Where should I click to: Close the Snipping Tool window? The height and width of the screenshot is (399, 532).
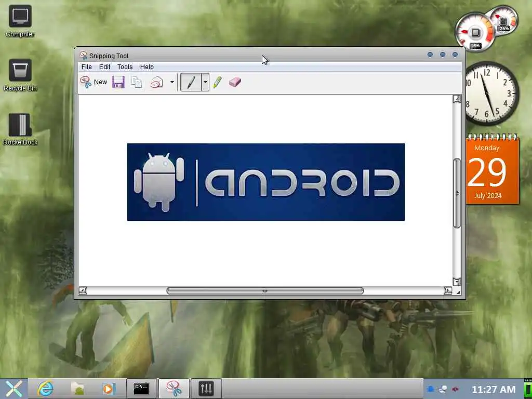(455, 55)
